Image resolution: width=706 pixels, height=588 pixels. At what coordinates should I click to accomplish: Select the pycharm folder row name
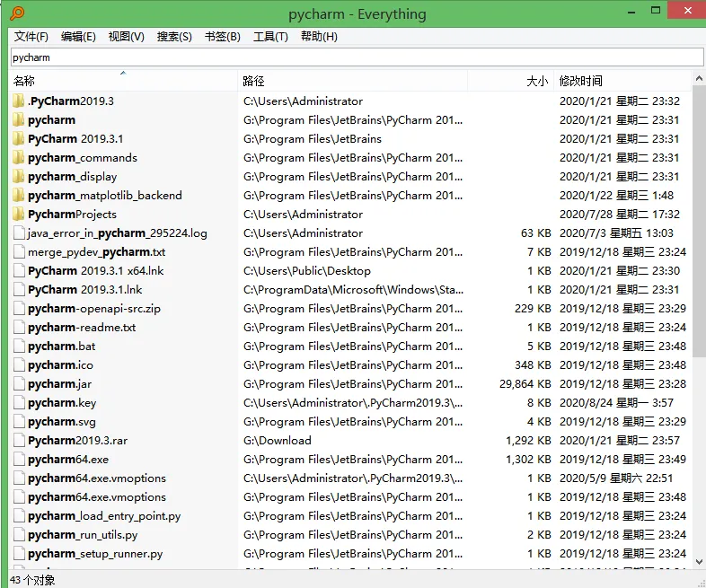click(51, 120)
